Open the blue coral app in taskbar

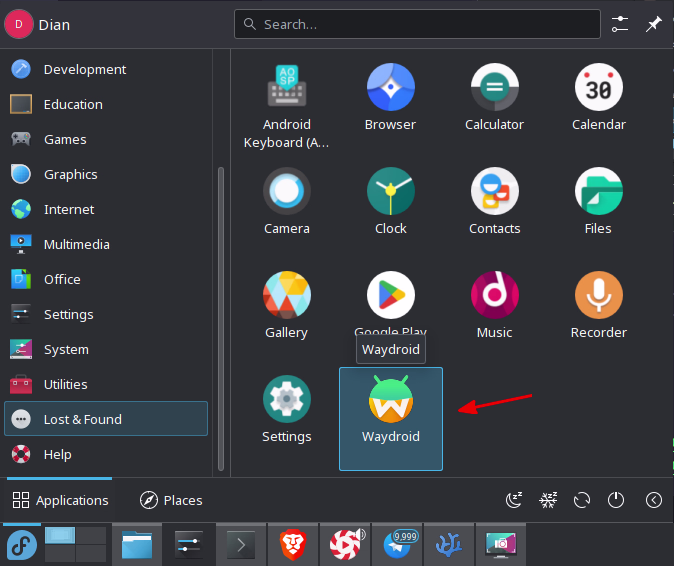[449, 545]
